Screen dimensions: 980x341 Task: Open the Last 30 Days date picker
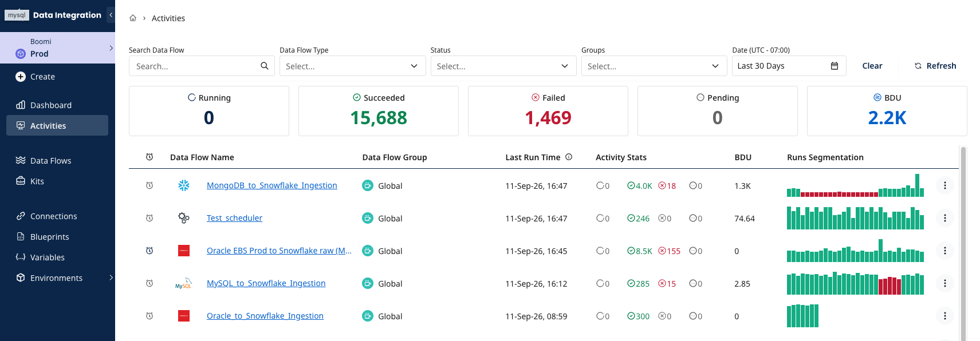(789, 66)
